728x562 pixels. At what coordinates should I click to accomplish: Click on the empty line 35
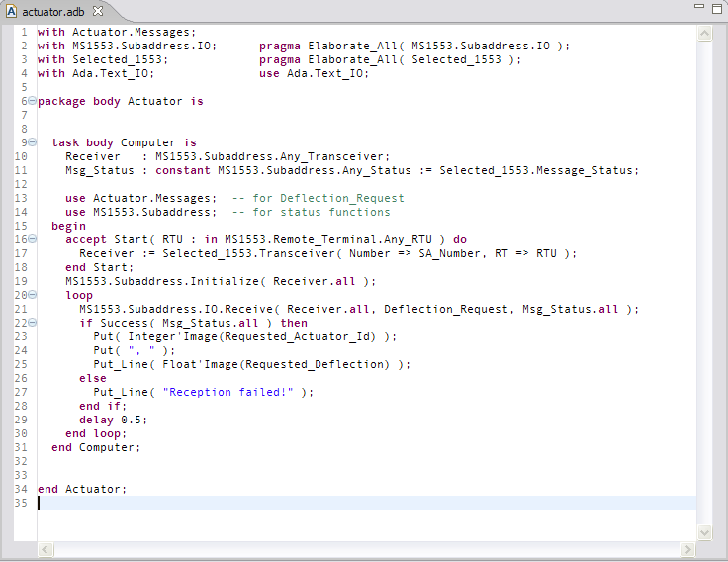click(x=297, y=503)
